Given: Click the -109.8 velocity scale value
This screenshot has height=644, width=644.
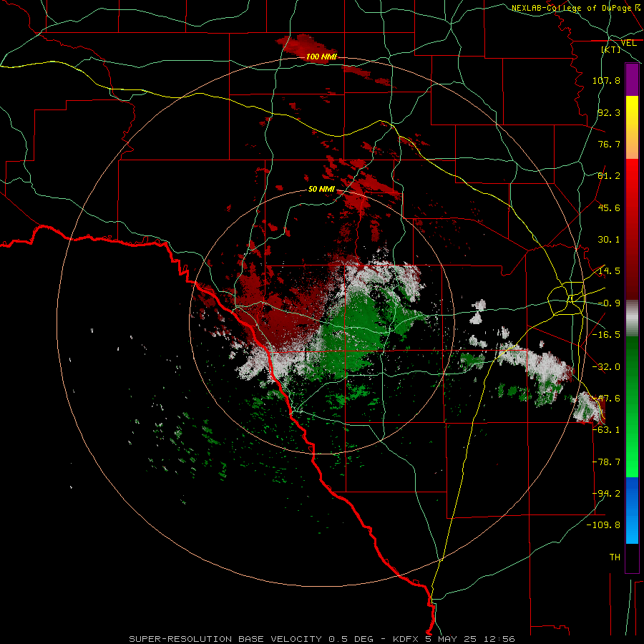Looking at the screenshot, I should click(603, 525).
